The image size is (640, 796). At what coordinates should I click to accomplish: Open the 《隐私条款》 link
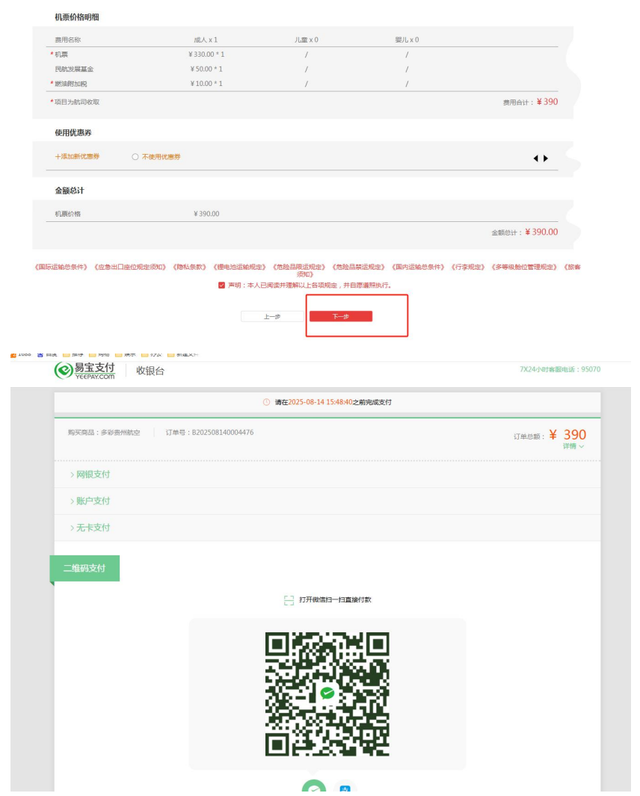(x=189, y=267)
